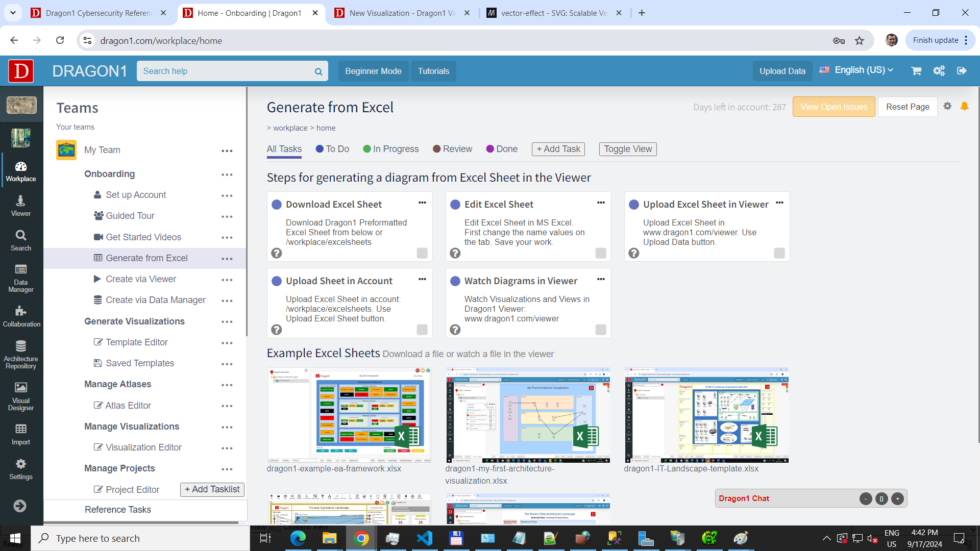Click help icon on Upload Excel Sheet in Viewer card
The height and width of the screenshot is (551, 980).
[634, 253]
